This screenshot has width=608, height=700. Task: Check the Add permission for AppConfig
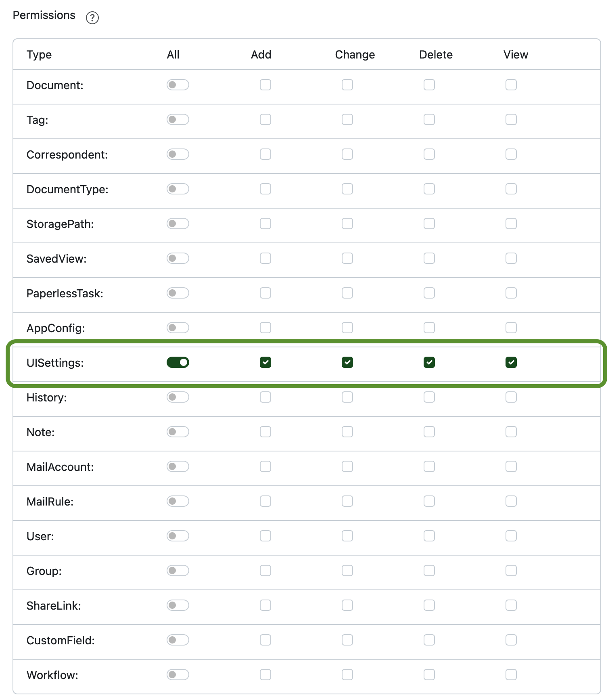265,328
